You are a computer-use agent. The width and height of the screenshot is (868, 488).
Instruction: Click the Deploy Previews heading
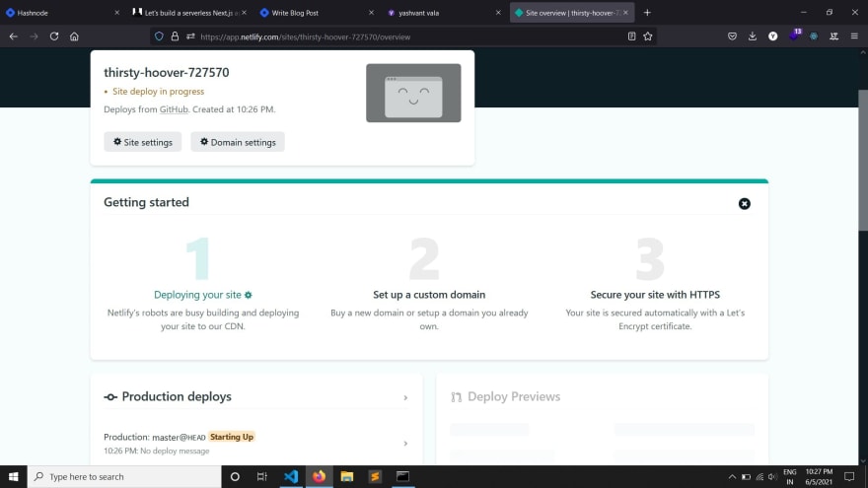tap(514, 396)
